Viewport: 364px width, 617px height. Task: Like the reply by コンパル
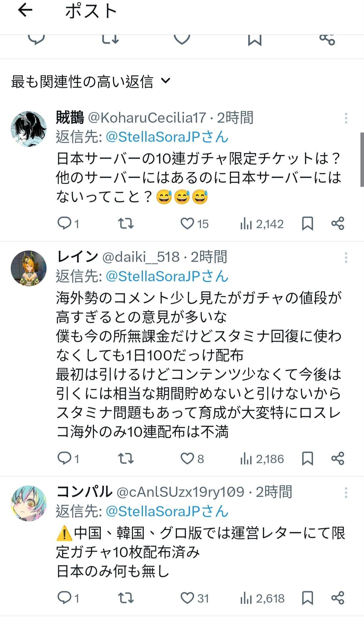[x=187, y=598]
